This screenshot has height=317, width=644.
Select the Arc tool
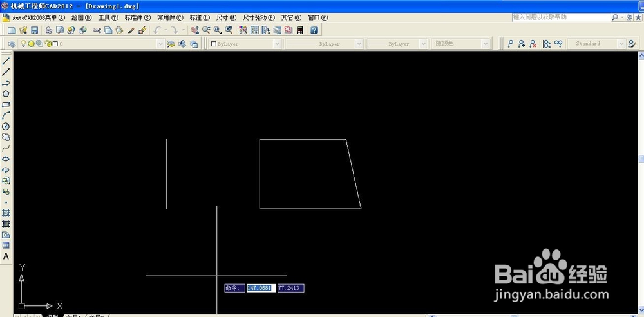[x=6, y=115]
